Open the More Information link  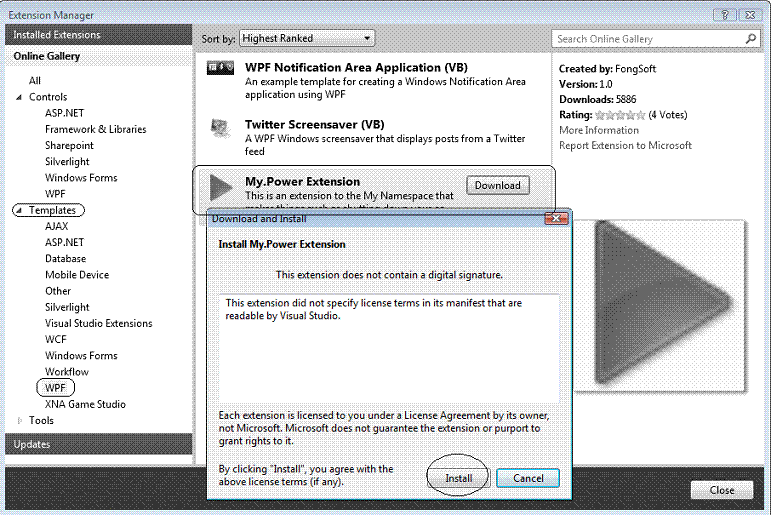coord(599,130)
